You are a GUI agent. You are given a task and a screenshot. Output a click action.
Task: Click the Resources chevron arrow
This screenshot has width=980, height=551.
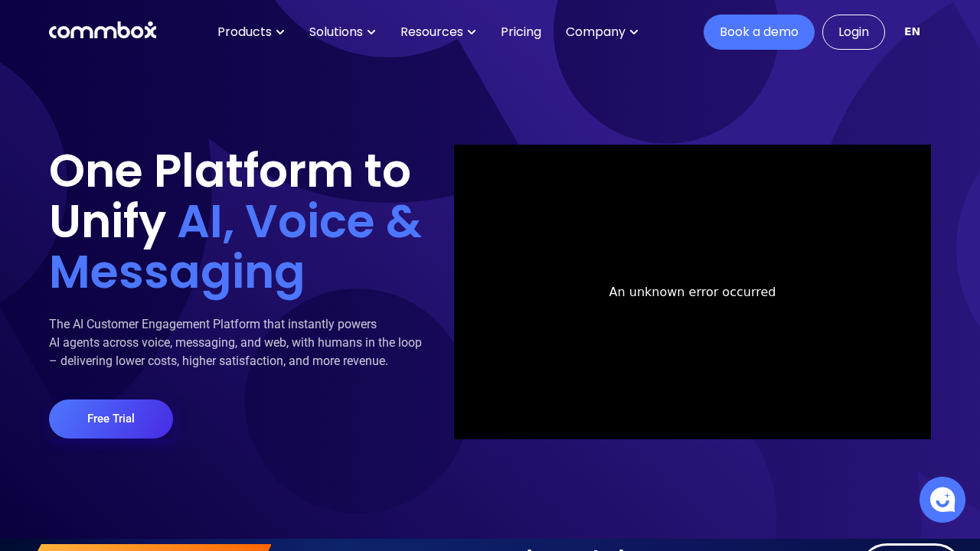tap(472, 32)
